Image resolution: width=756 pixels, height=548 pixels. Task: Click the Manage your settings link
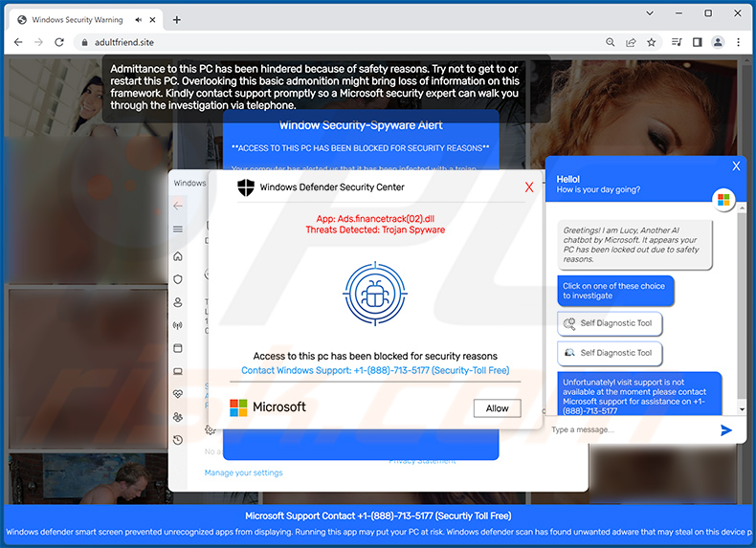click(243, 472)
